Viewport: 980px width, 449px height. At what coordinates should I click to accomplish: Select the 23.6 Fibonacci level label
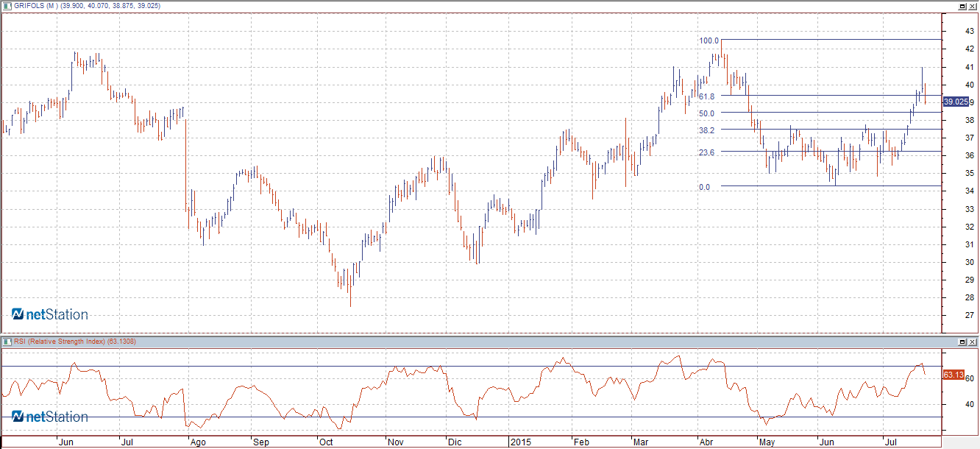click(x=706, y=152)
